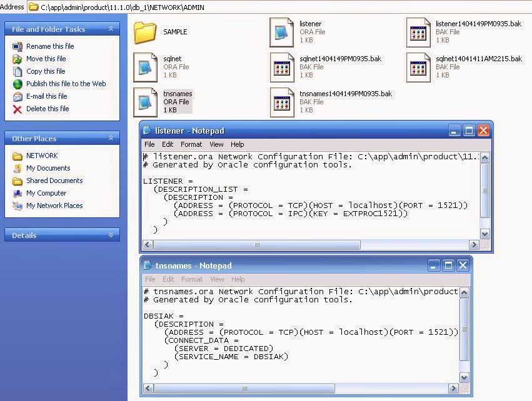Screen dimensions: 532x401
Task: Go to NETWORK in Other Places
Action: click(x=42, y=156)
